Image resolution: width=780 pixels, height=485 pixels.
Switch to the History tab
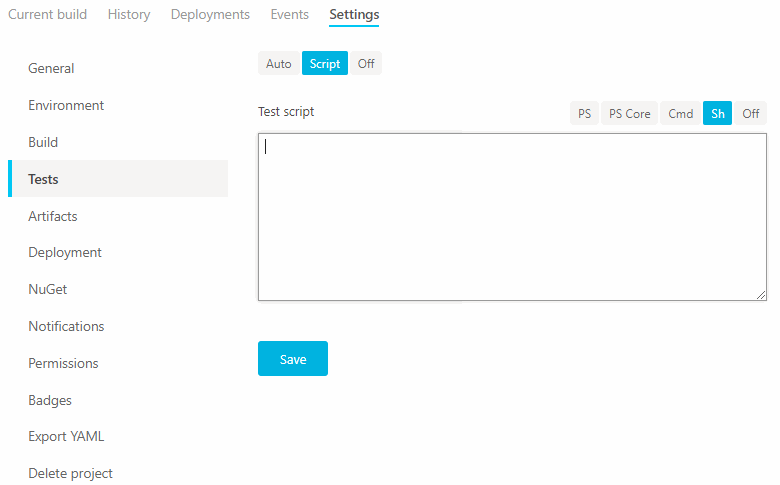129,15
